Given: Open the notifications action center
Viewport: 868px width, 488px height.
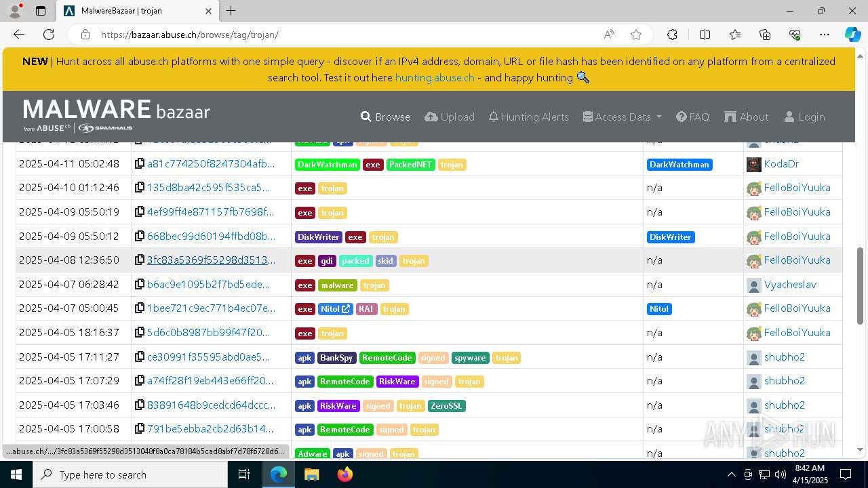Looking at the screenshot, I should [x=846, y=474].
